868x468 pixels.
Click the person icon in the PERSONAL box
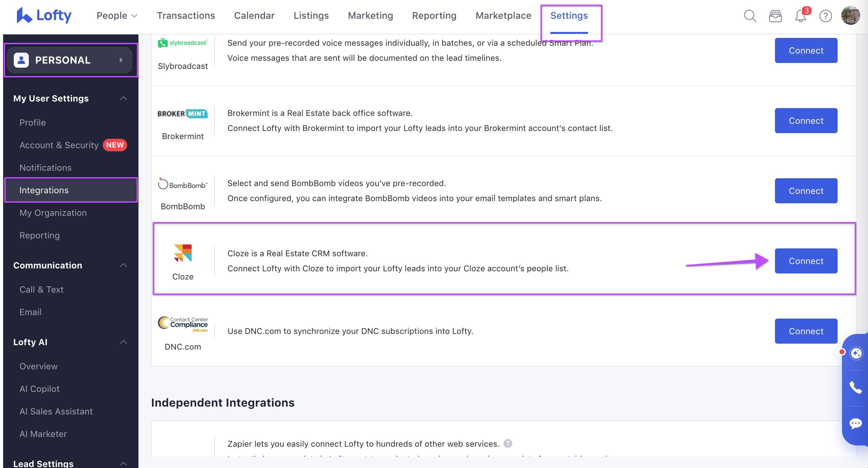[x=21, y=60]
